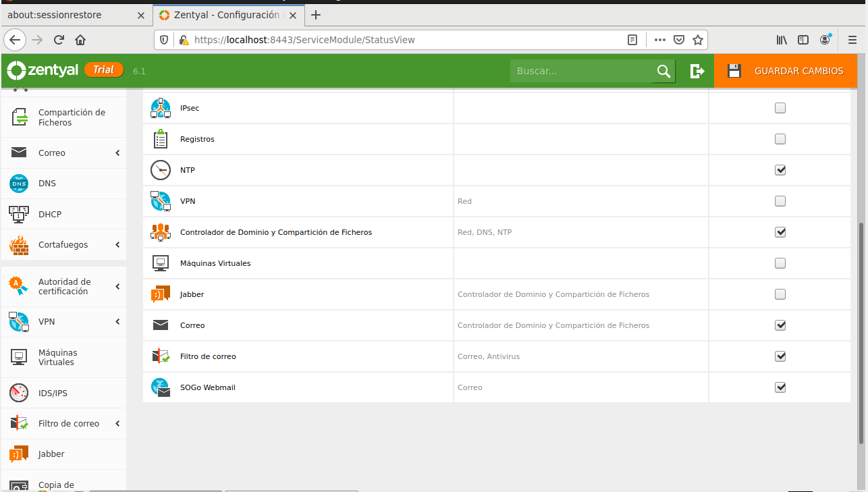Uncheck the SOGo Webmail module checkbox
Image resolution: width=868 pixels, height=492 pixels.
[780, 387]
